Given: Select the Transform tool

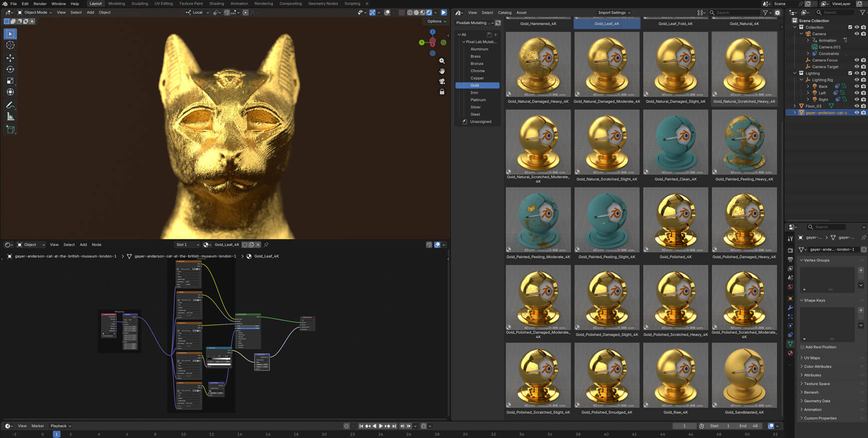Looking at the screenshot, I should [x=10, y=92].
